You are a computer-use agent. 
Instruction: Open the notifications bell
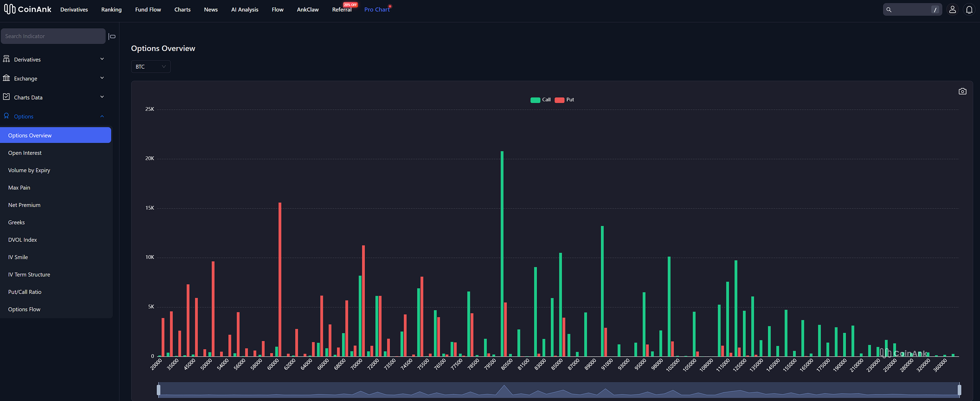[x=969, y=9]
